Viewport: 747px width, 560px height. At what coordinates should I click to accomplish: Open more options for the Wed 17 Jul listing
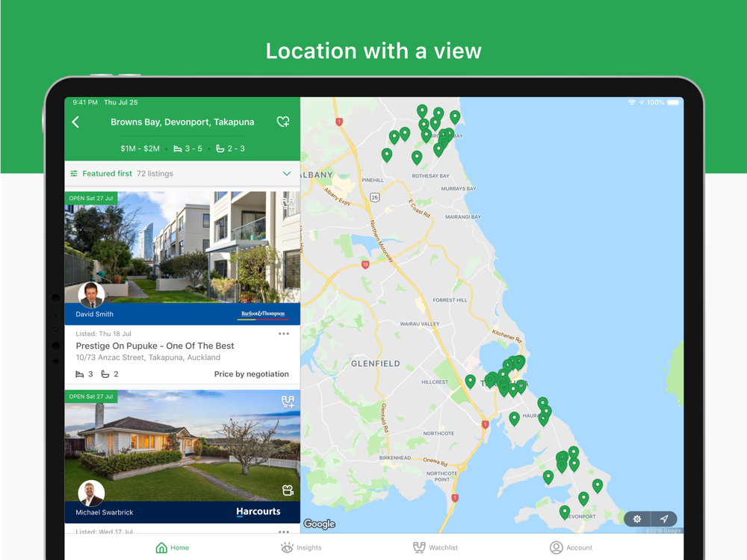point(284,532)
